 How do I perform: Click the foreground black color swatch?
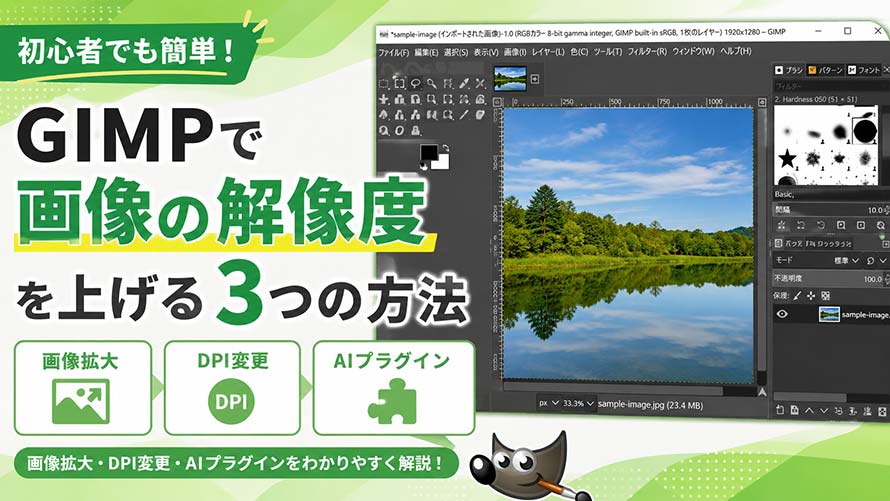click(x=428, y=152)
